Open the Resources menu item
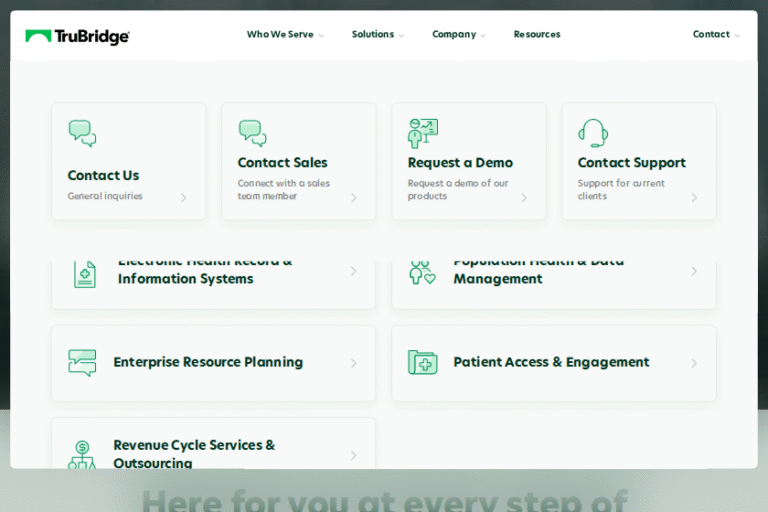This screenshot has height=512, width=768. (x=537, y=35)
